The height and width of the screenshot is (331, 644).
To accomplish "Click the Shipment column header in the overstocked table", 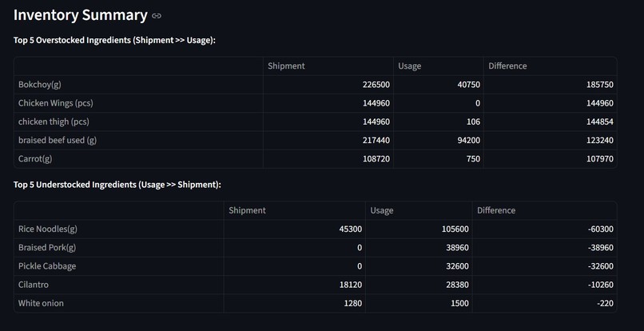I will pyautogui.click(x=328, y=66).
